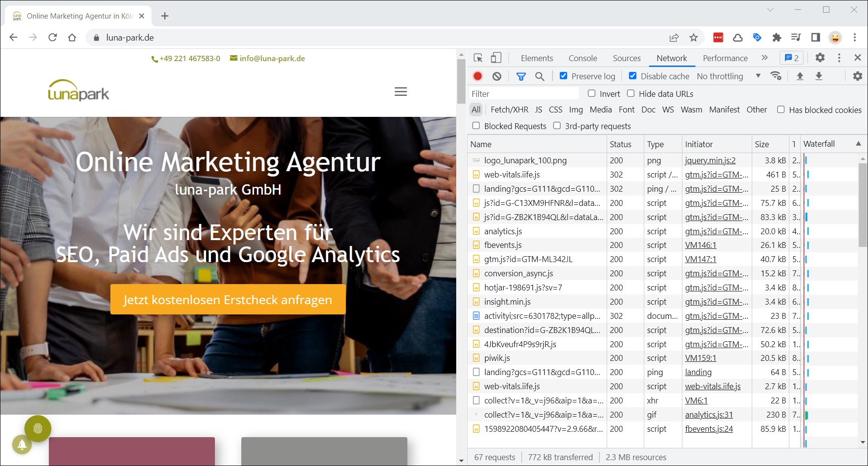Image resolution: width=868 pixels, height=466 pixels.
Task: Click the +49 221 467583-0 phone link
Action: pyautogui.click(x=186, y=59)
